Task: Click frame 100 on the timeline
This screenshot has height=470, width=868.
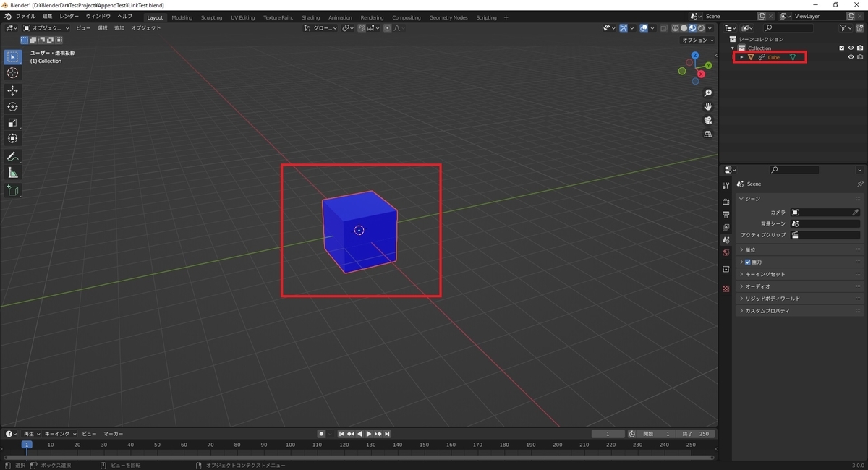Action: [290, 445]
